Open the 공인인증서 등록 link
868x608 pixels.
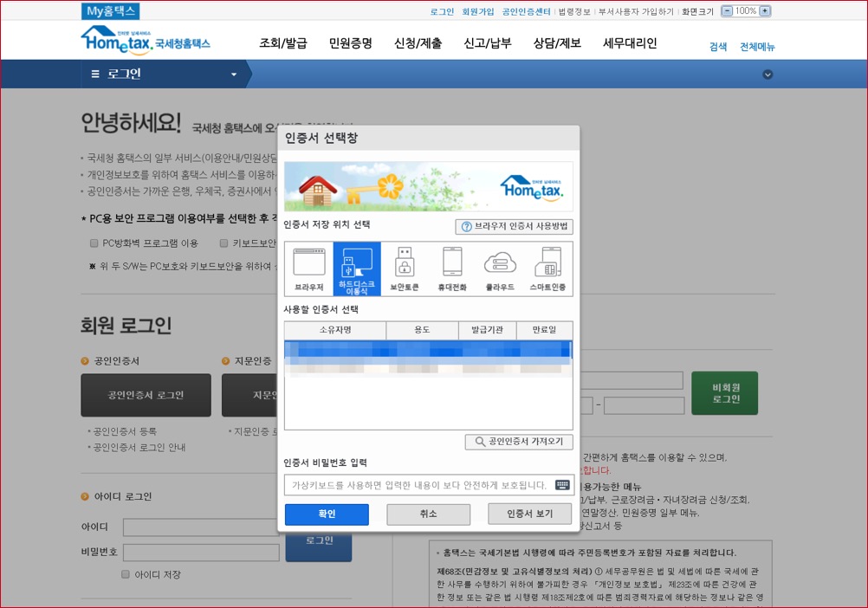pos(125,431)
